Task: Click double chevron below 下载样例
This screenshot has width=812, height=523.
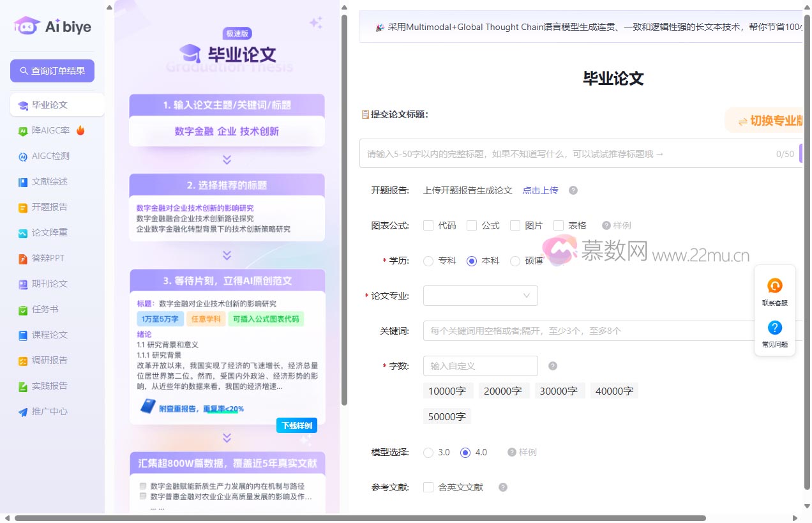Action: (227, 438)
